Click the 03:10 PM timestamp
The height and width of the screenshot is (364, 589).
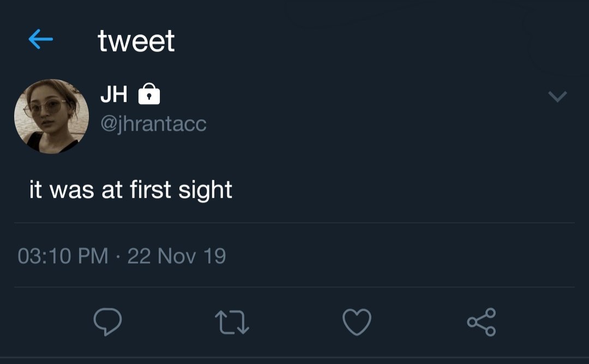point(63,256)
